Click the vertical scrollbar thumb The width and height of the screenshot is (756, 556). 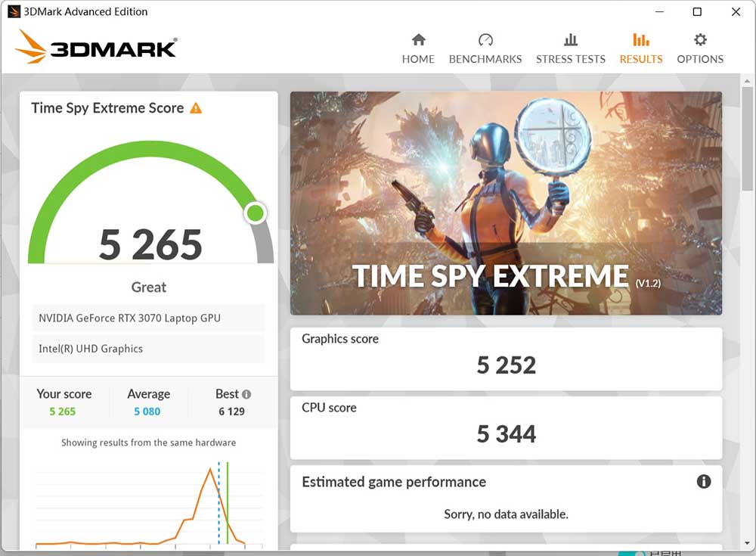(747, 138)
